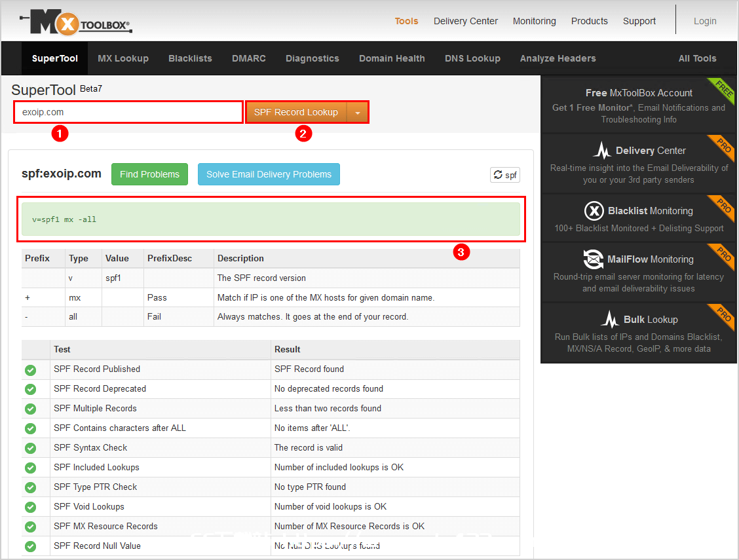Open the Support menu
The width and height of the screenshot is (739, 560).
pos(639,21)
